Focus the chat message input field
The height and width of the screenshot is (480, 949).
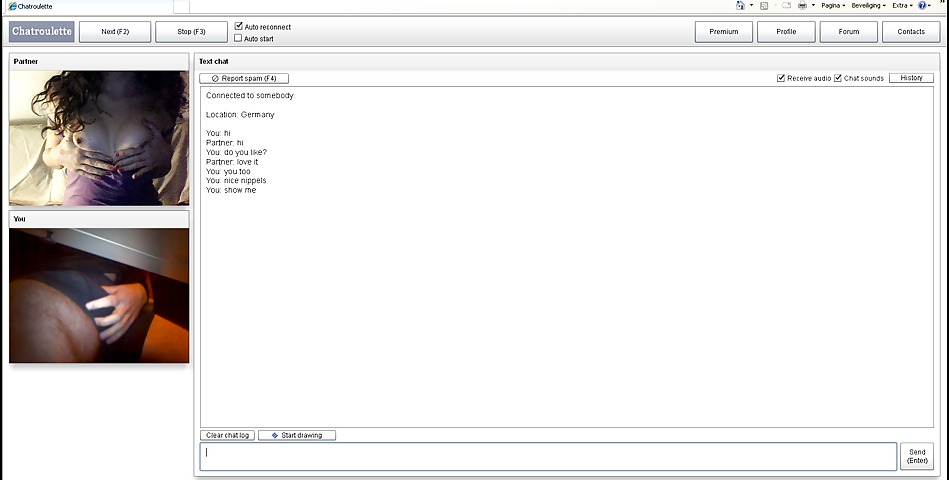[x=548, y=456]
